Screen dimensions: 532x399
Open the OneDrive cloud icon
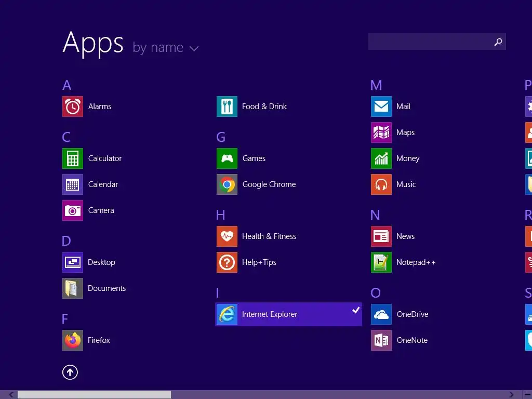click(x=381, y=314)
